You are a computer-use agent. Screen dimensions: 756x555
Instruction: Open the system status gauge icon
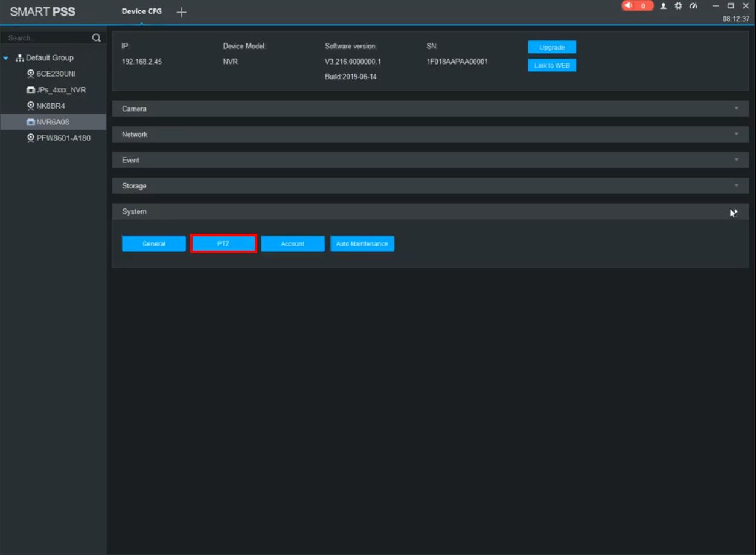tap(693, 6)
